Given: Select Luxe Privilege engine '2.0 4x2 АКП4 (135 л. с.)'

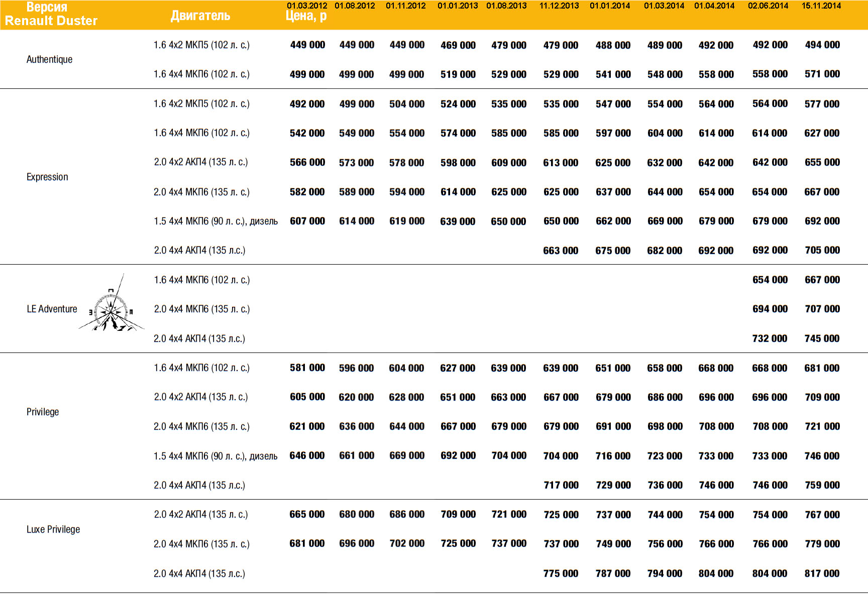Looking at the screenshot, I should tap(201, 514).
